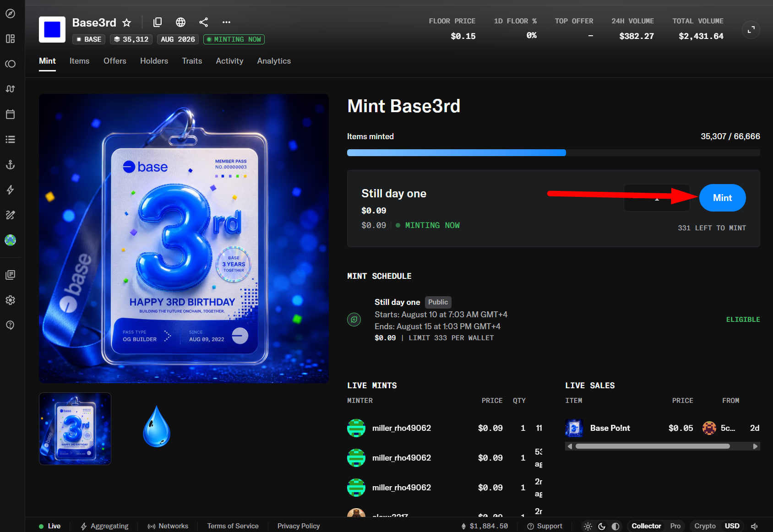Open the studio pencil icon in sidebar

pos(10,215)
